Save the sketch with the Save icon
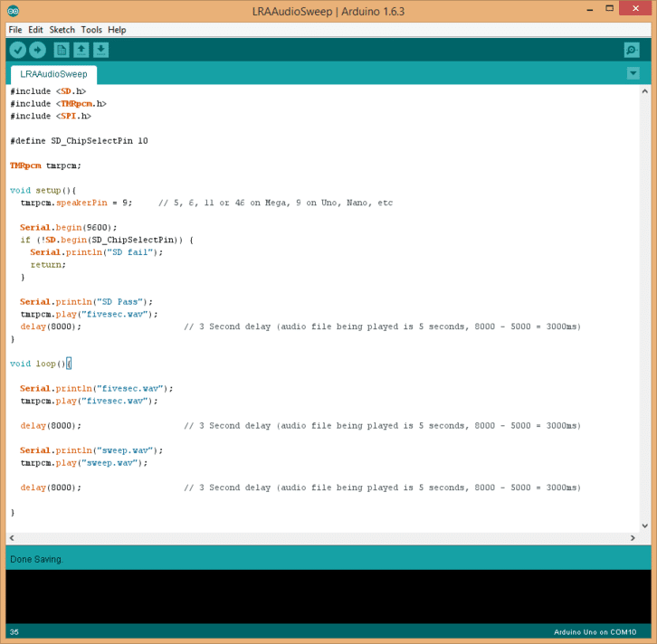Image resolution: width=657 pixels, height=644 pixels. (100, 51)
